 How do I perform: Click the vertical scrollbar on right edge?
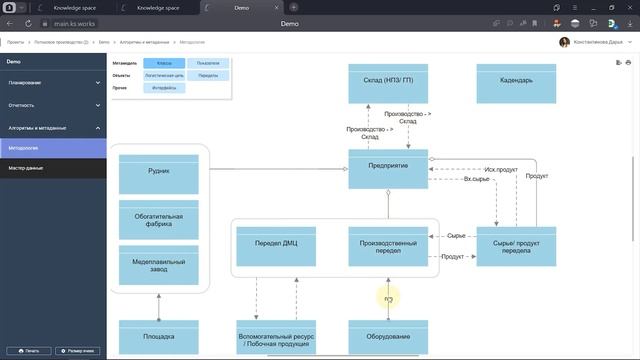pyautogui.click(x=633, y=198)
